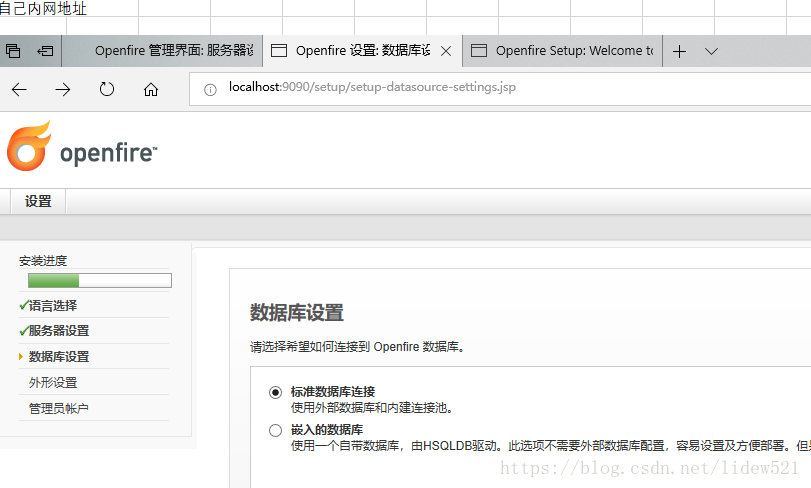Open the site information icon in address bar
This screenshot has width=811, height=488.
210,90
